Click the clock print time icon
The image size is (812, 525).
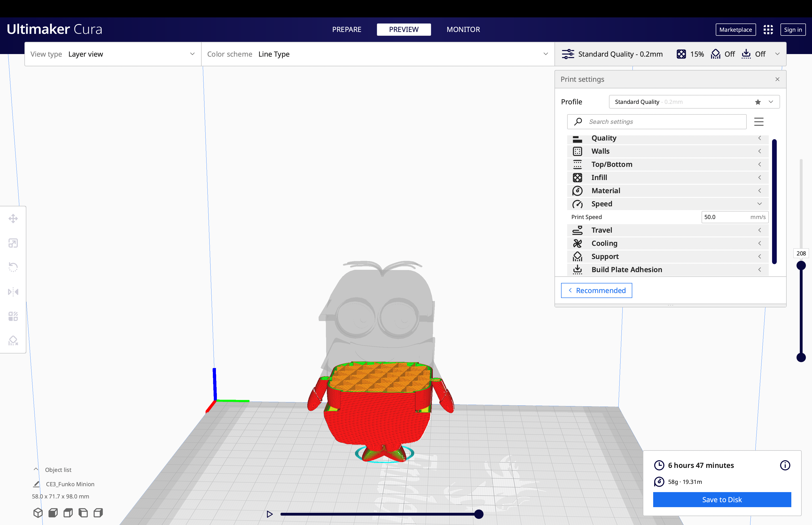pyautogui.click(x=659, y=465)
